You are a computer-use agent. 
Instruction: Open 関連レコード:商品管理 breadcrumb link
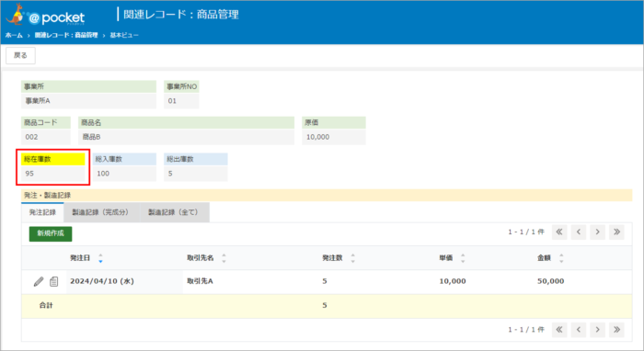tap(66, 35)
